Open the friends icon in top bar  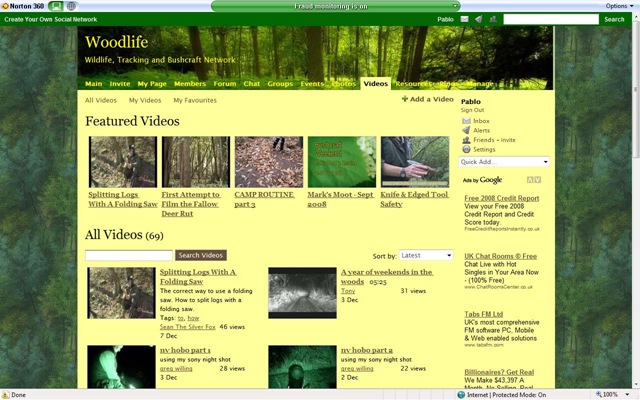pos(493,19)
